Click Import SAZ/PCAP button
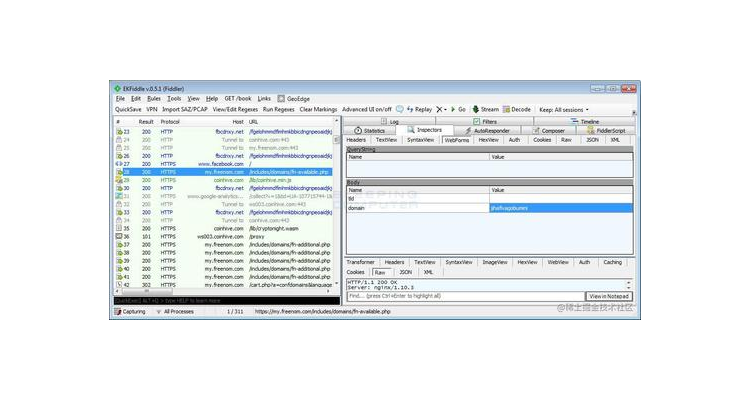Viewport: 750px width, 400px height. pos(185,110)
